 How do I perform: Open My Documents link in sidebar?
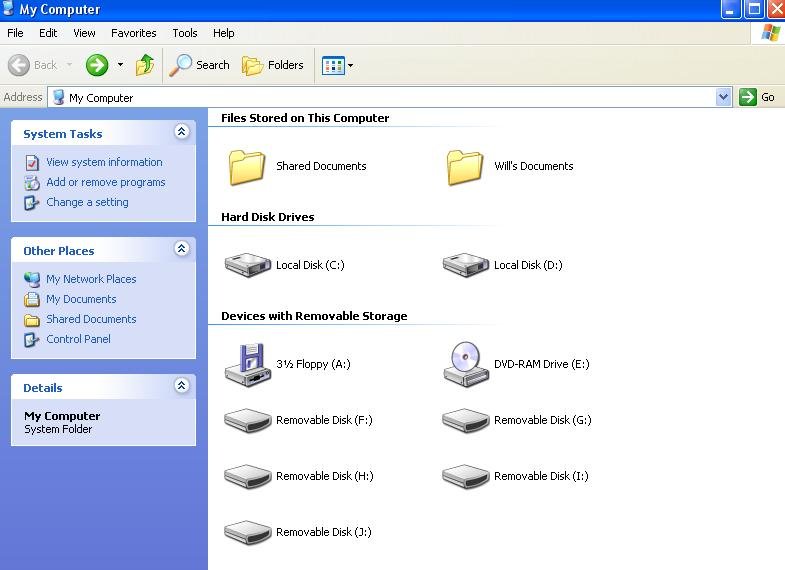point(81,299)
